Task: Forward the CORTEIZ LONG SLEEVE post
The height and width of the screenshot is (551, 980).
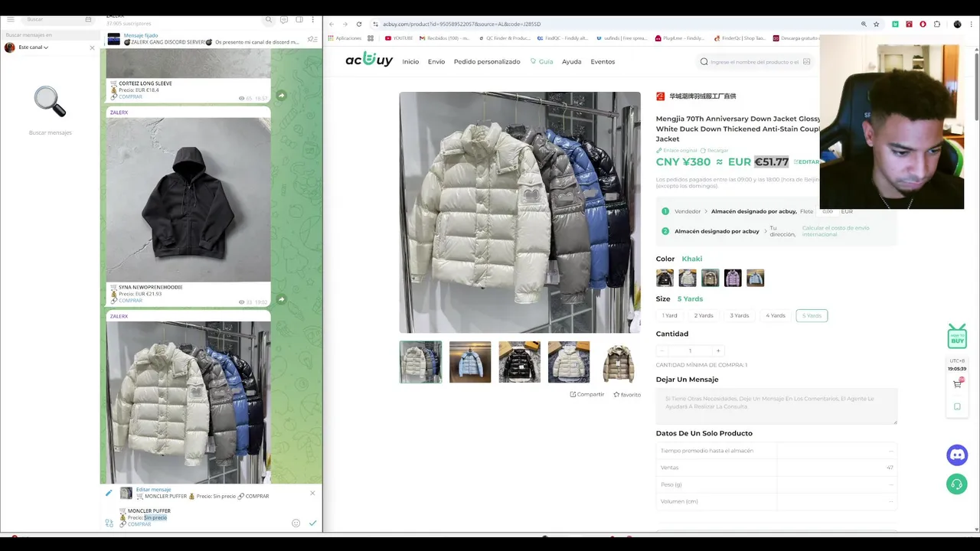Action: pos(281,95)
